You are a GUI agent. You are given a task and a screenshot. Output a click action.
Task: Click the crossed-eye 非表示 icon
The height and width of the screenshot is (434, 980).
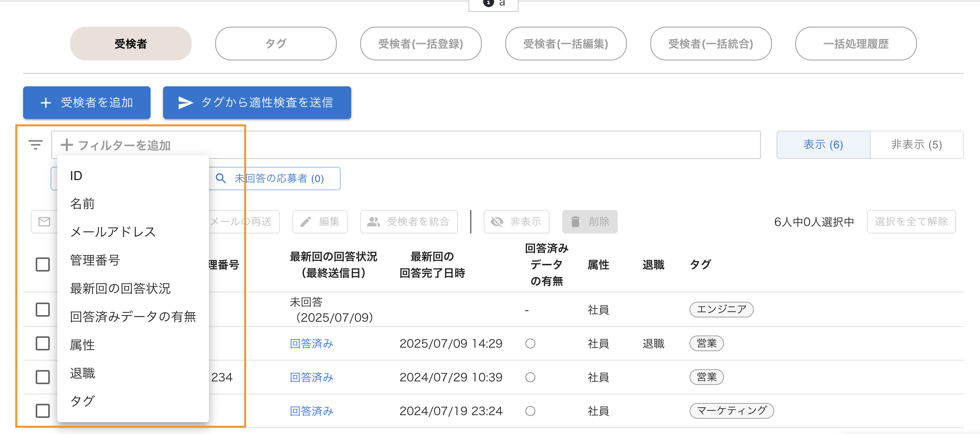click(x=497, y=222)
